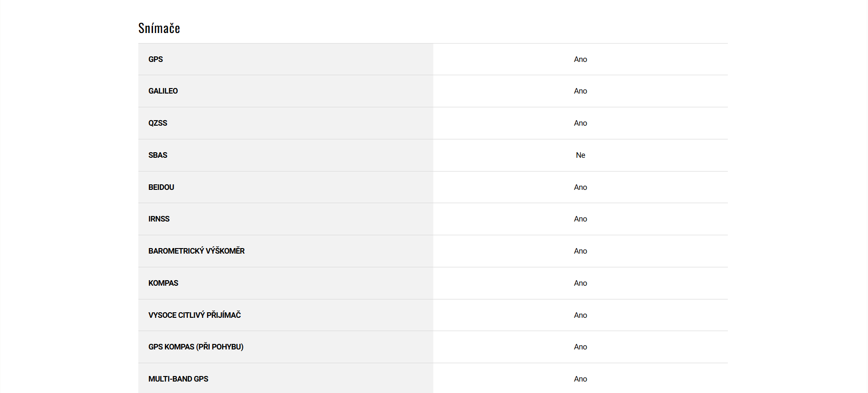Select the BEIDOU row label
The image size is (868, 393).
tap(161, 187)
